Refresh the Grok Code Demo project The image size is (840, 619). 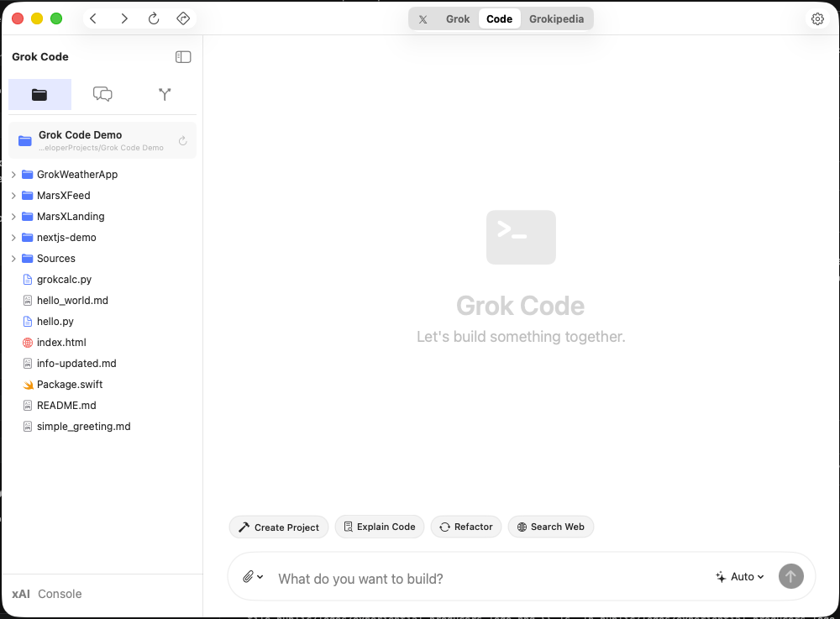(x=183, y=141)
